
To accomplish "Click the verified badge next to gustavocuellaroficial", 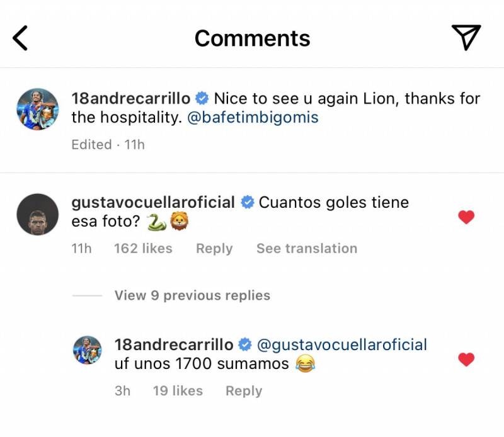I will point(248,203).
